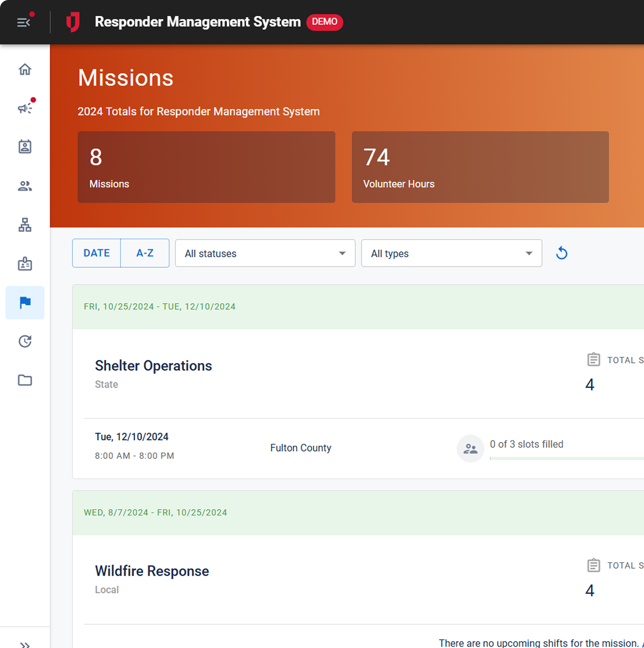Open the medical badge sidebar icon
644x648 pixels.
click(x=25, y=264)
